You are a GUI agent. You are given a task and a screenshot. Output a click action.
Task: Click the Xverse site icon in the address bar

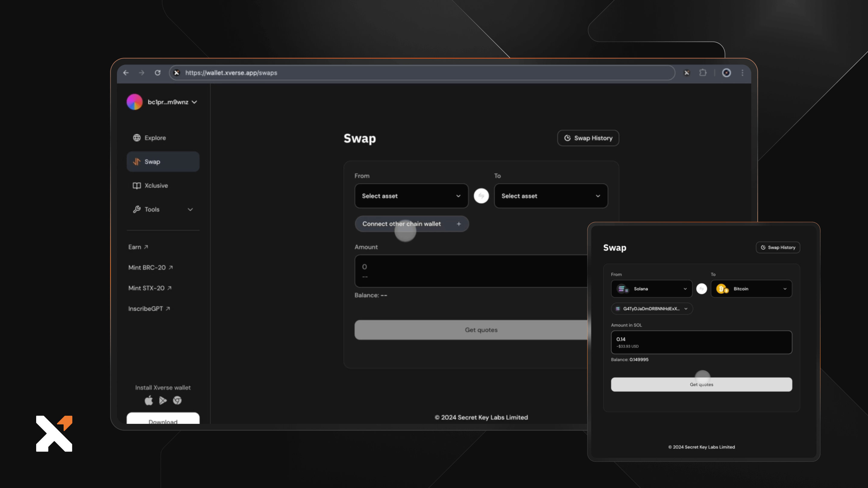pyautogui.click(x=177, y=73)
